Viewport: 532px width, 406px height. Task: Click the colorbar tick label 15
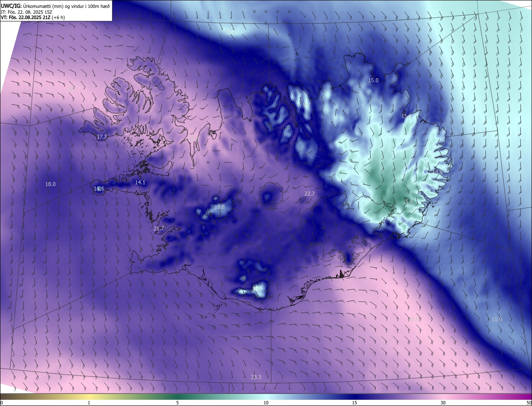point(355,403)
